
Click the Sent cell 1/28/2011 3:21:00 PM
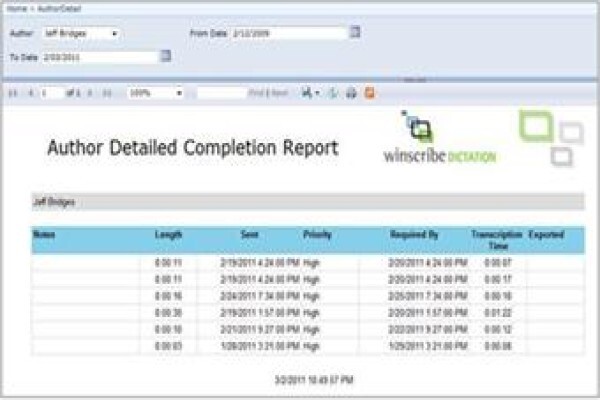pos(260,346)
